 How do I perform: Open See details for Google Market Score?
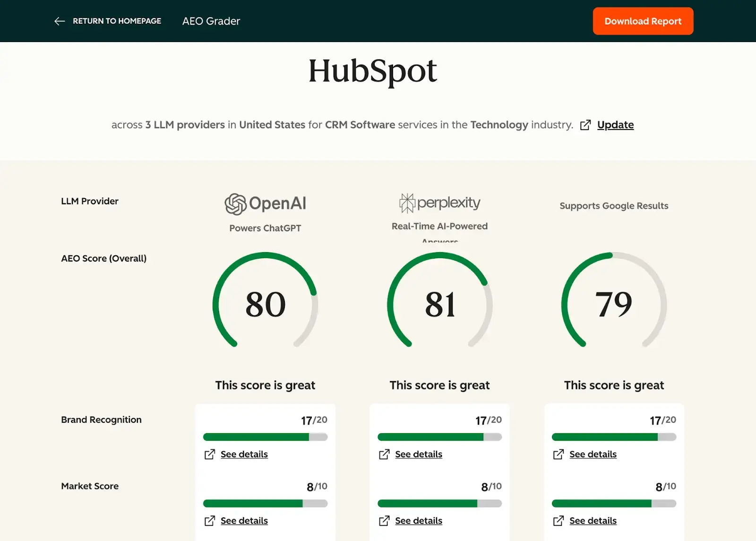593,521
